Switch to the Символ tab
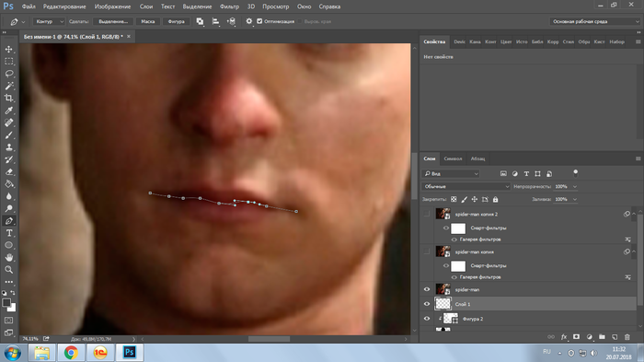Viewport: 644px width, 362px height. [453, 158]
